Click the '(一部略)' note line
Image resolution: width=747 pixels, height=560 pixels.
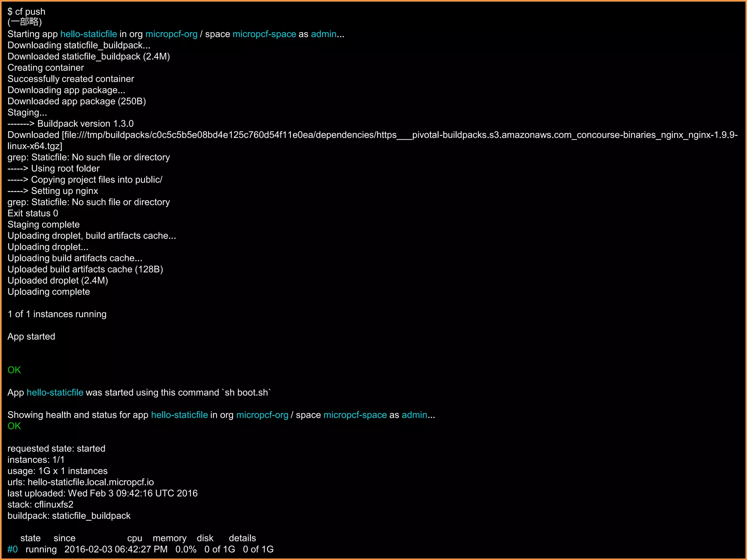(x=24, y=22)
